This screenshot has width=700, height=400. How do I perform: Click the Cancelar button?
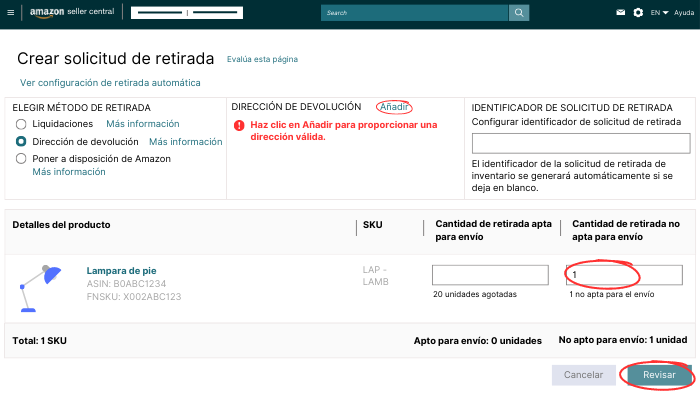click(583, 375)
